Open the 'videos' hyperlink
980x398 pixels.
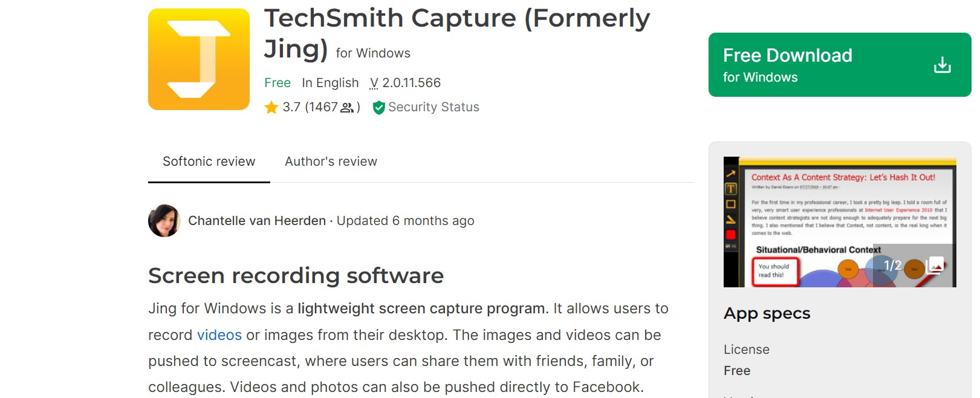pos(219,335)
